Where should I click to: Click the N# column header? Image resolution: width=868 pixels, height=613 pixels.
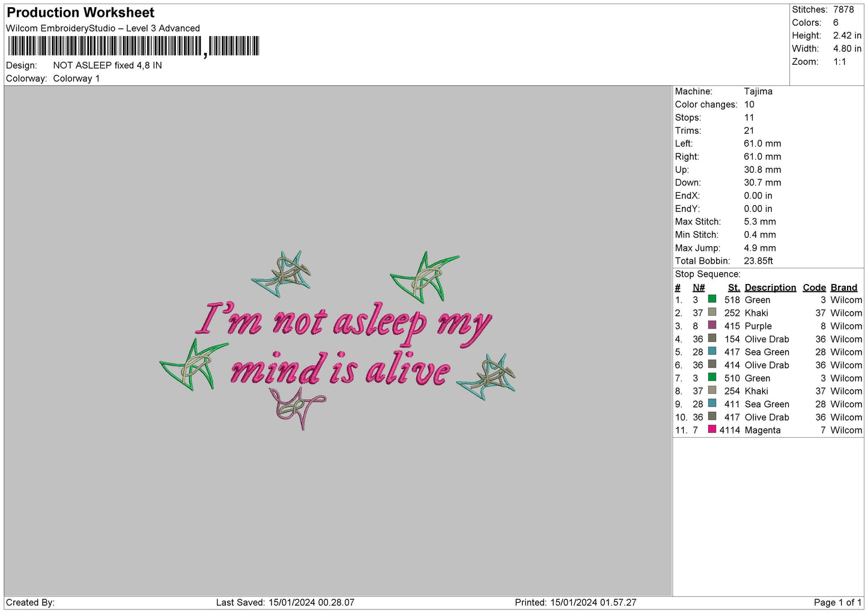point(699,288)
